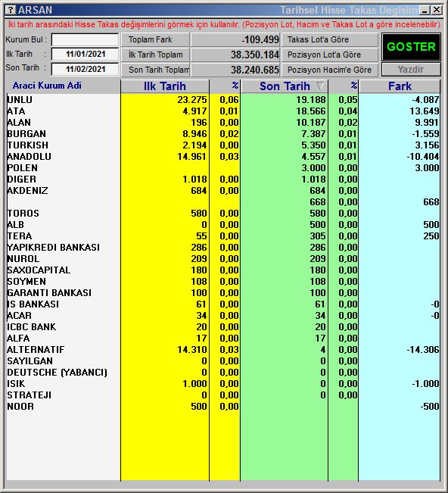Sort by Fark column header

(400, 86)
